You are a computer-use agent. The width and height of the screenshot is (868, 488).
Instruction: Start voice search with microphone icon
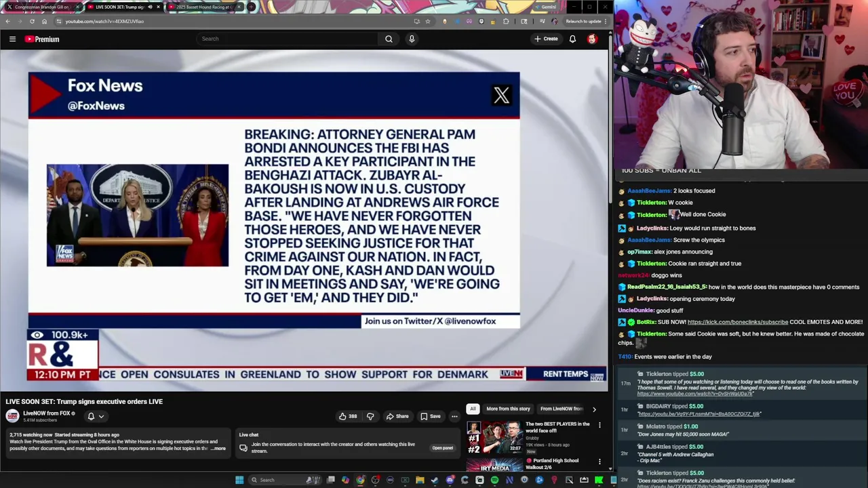coord(412,39)
